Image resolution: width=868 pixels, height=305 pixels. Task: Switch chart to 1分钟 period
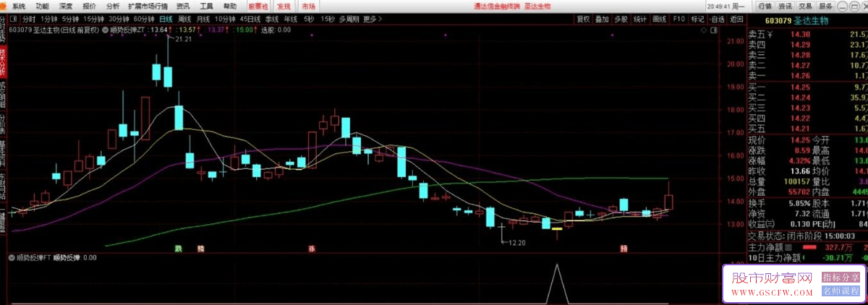click(x=48, y=18)
